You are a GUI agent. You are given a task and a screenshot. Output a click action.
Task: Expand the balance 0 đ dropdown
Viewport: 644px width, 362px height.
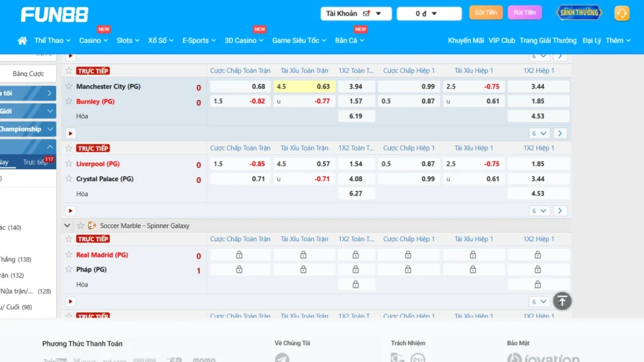pyautogui.click(x=429, y=14)
